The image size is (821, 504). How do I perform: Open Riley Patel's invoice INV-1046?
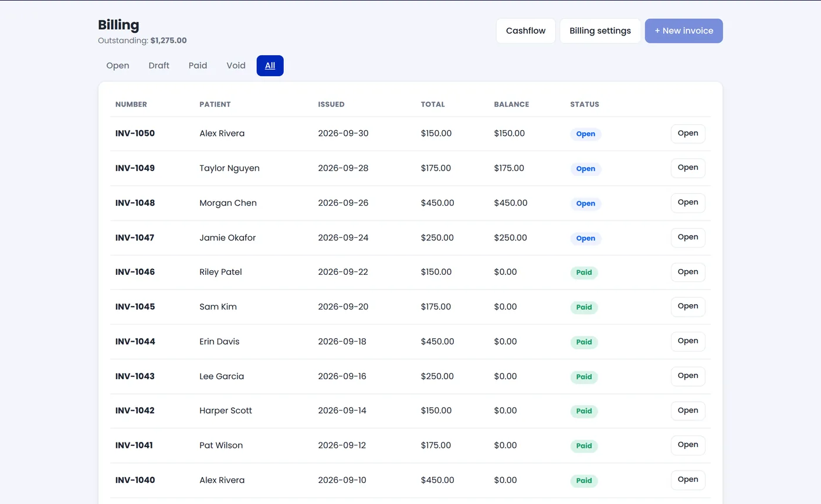[x=688, y=272]
